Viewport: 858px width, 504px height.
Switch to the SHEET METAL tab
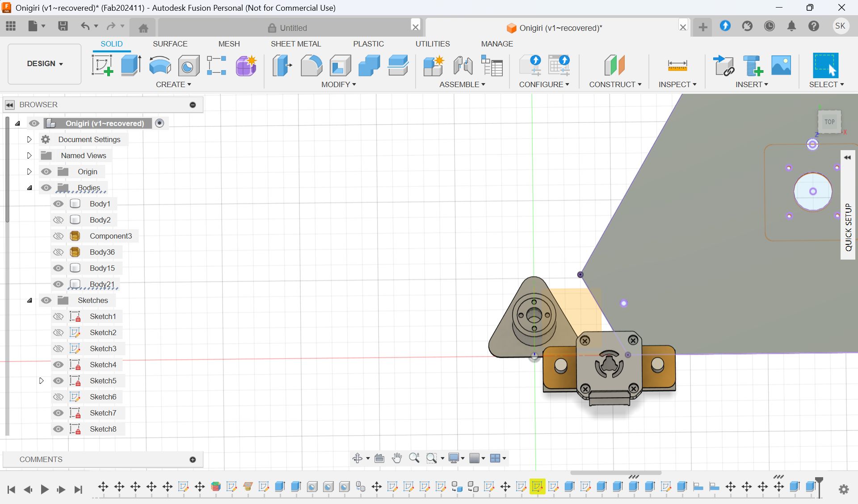tap(296, 44)
